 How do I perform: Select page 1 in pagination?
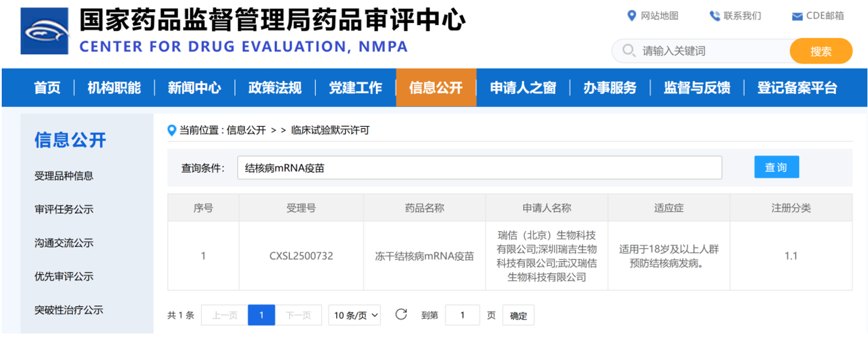pyautogui.click(x=261, y=315)
